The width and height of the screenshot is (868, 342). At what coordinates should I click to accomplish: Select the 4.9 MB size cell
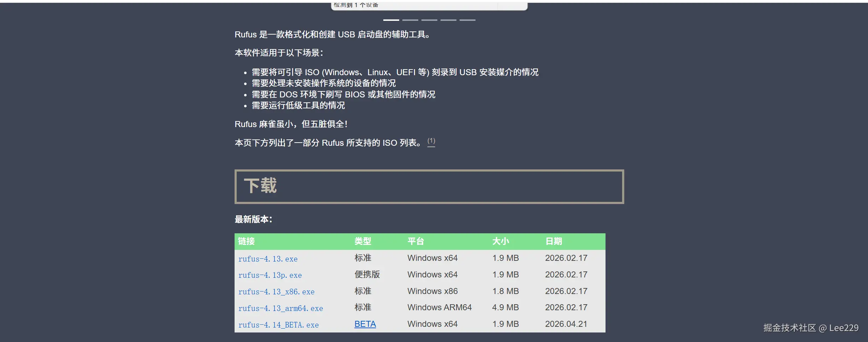506,307
